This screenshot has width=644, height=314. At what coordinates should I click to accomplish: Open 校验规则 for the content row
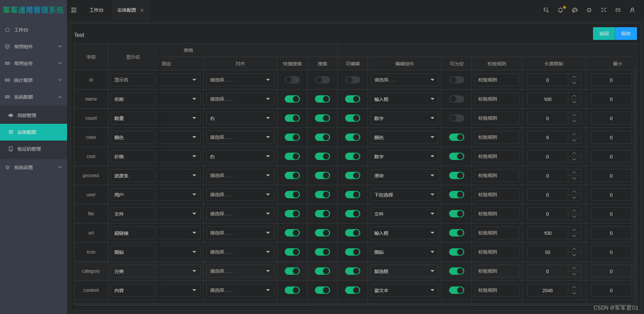(x=497, y=290)
